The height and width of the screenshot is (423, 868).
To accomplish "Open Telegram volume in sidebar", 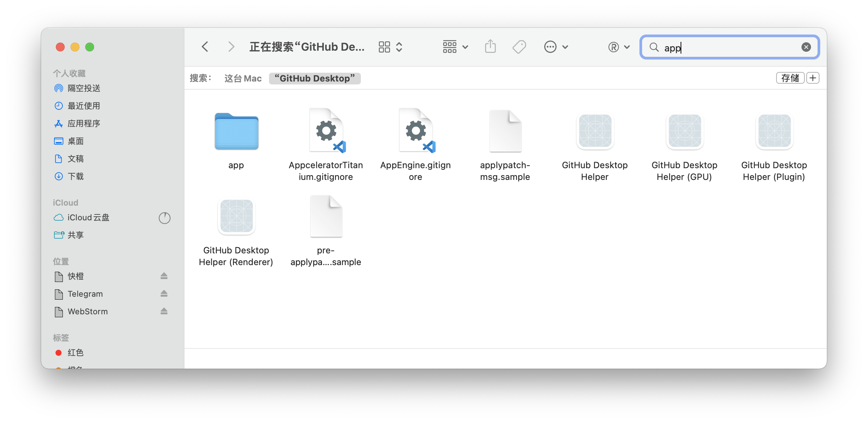I will [x=85, y=294].
